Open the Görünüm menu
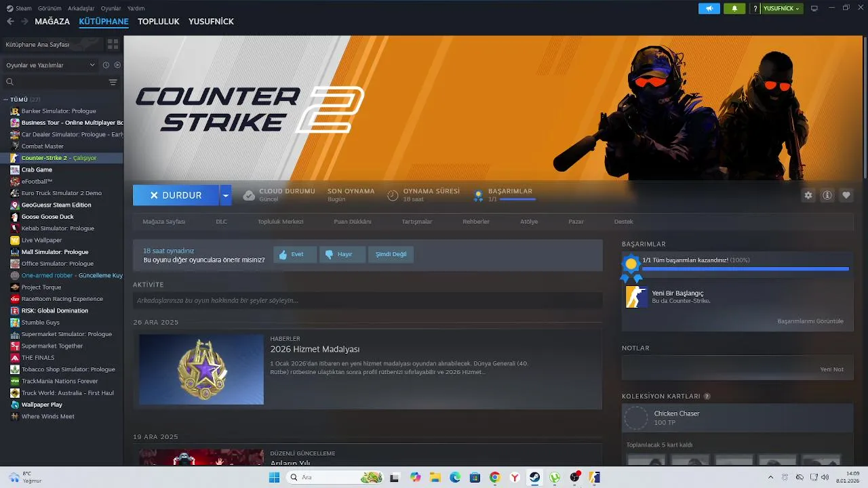 49,8
